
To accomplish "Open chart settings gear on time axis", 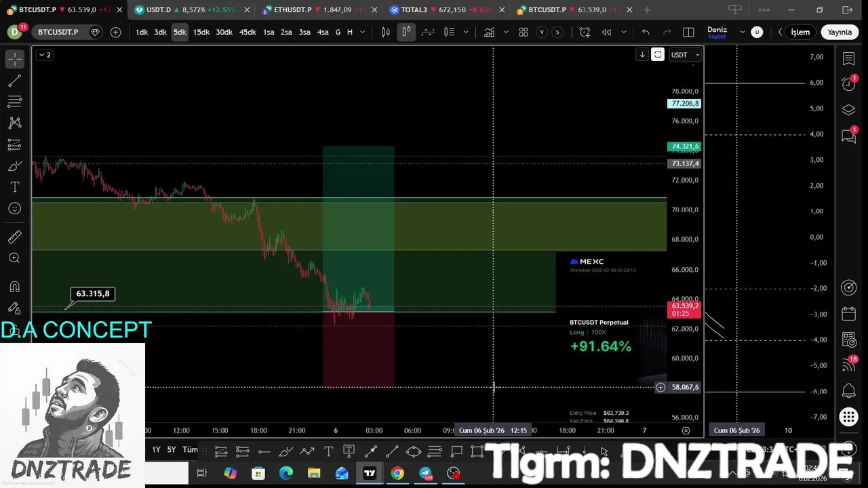I will click(686, 430).
